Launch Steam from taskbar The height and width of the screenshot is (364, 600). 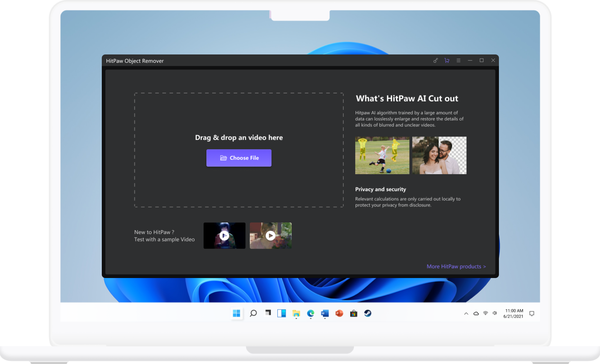tap(368, 313)
